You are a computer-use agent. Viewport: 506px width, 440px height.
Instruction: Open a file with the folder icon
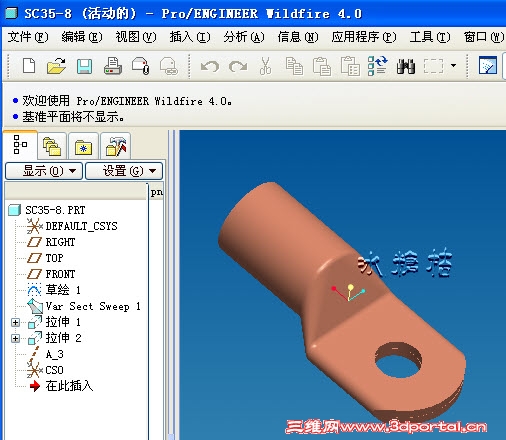pyautogui.click(x=56, y=65)
